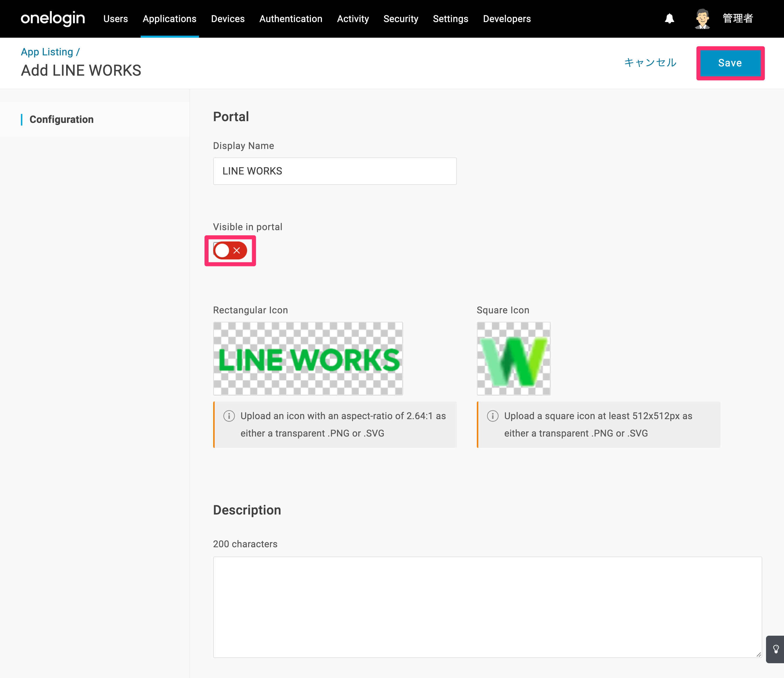
Task: Open the notifications bell
Action: coord(669,19)
